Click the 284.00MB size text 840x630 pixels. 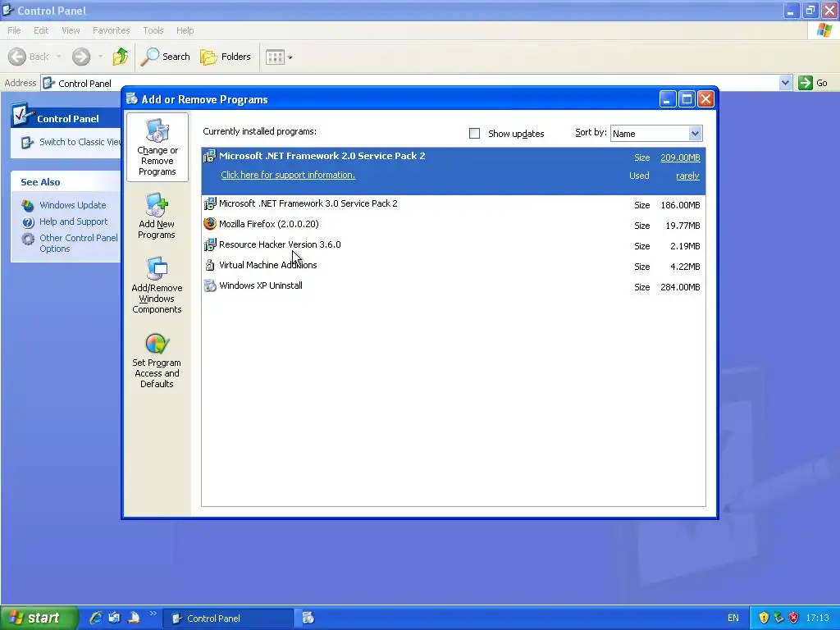click(680, 287)
